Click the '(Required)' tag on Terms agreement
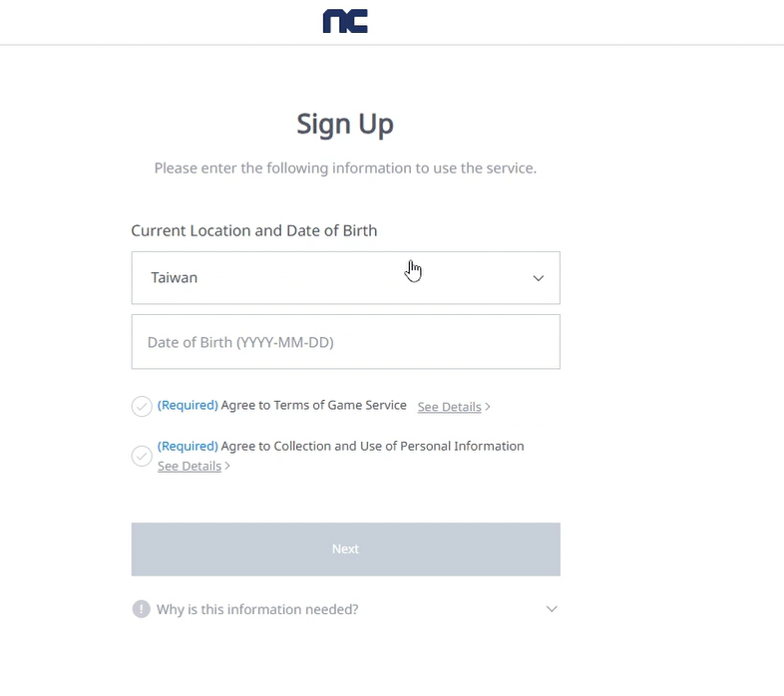The width and height of the screenshot is (784, 696). [188, 405]
